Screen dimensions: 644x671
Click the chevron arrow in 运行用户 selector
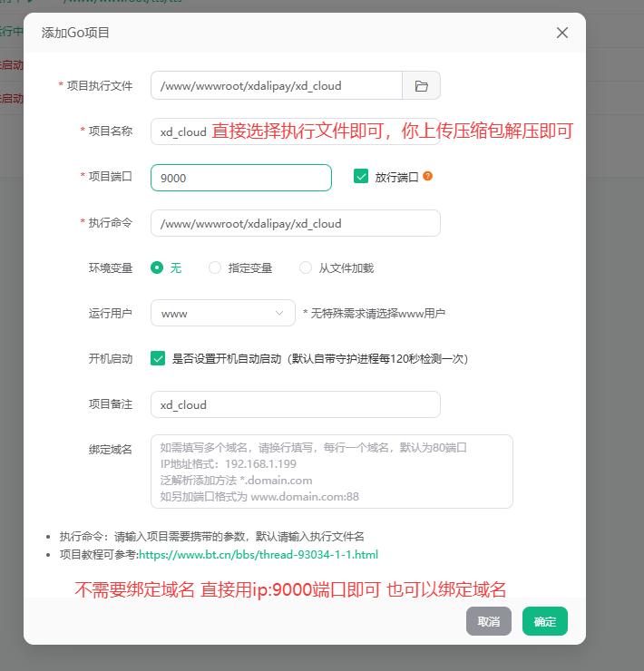pos(279,313)
